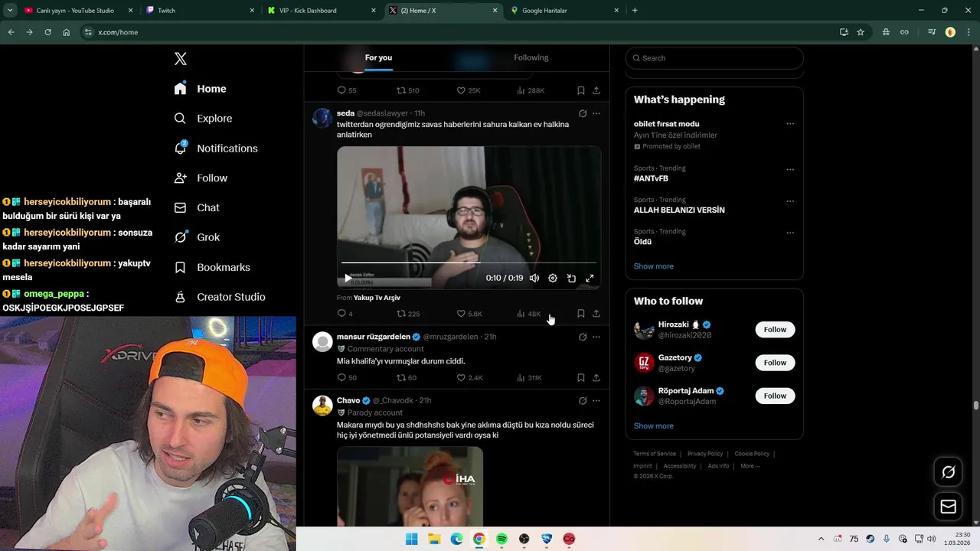Screen dimensions: 980x551
Task: Open video settings gear
Action: 553,279
